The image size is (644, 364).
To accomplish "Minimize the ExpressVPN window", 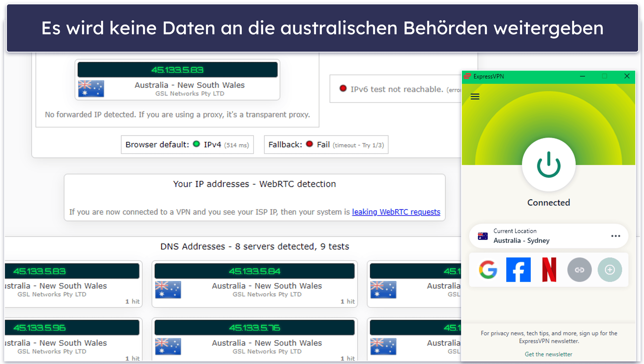I will [582, 76].
